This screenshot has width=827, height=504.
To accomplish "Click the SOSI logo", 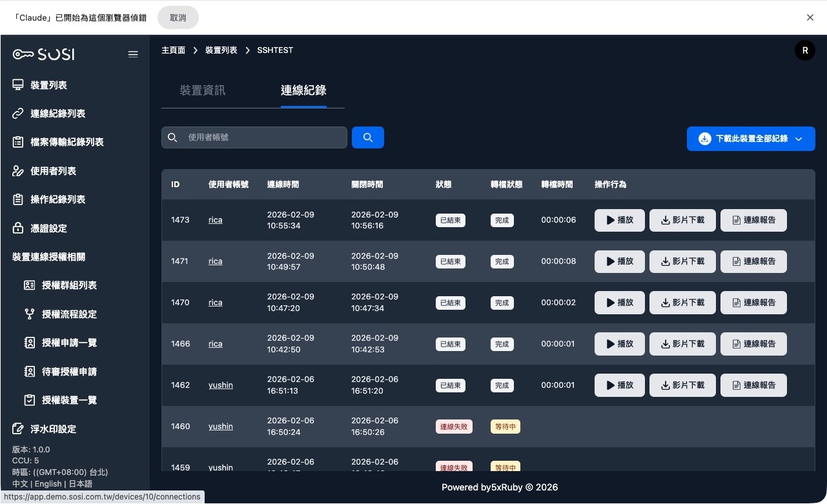I will [44, 54].
